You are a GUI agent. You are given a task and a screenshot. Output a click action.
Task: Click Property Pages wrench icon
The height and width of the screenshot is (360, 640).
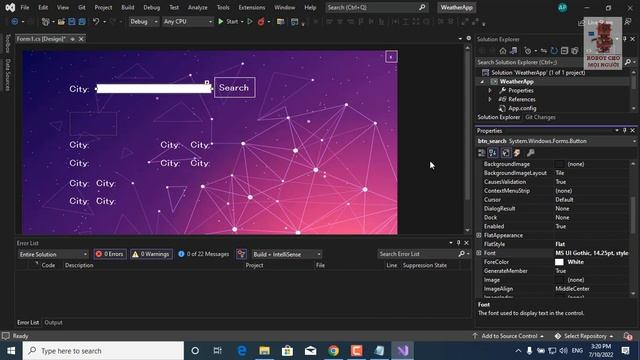pyautogui.click(x=530, y=153)
